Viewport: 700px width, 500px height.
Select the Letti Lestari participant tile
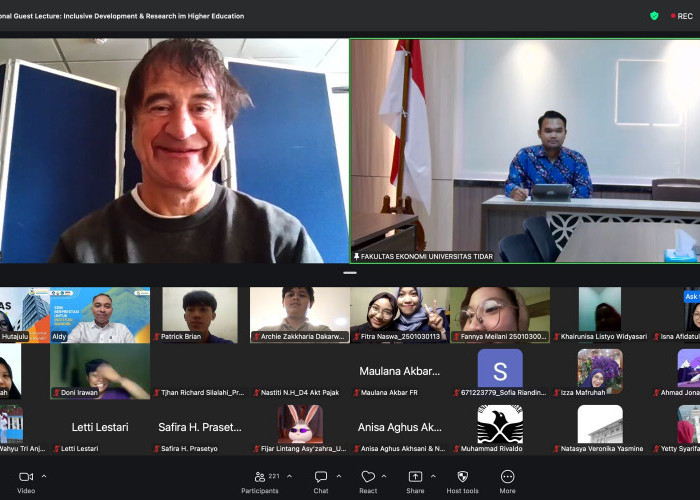pyautogui.click(x=100, y=427)
